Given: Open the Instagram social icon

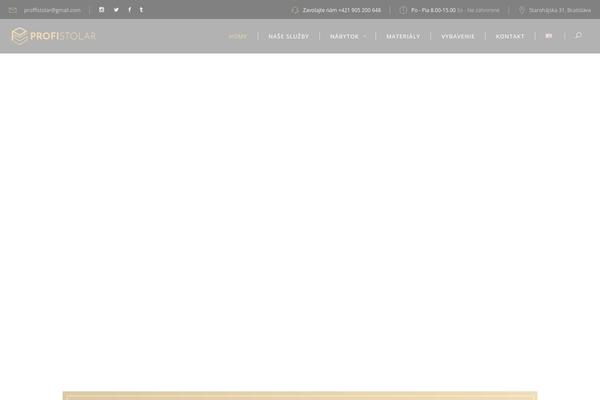Looking at the screenshot, I should coord(101,10).
